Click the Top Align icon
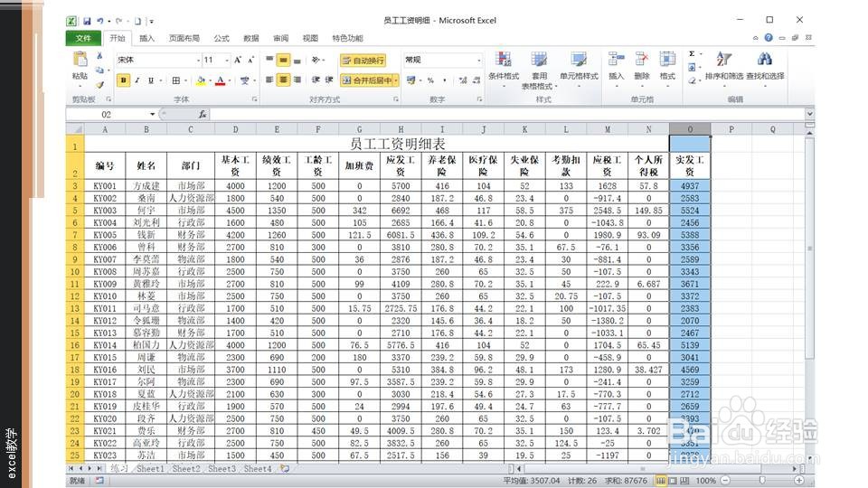 [x=269, y=60]
